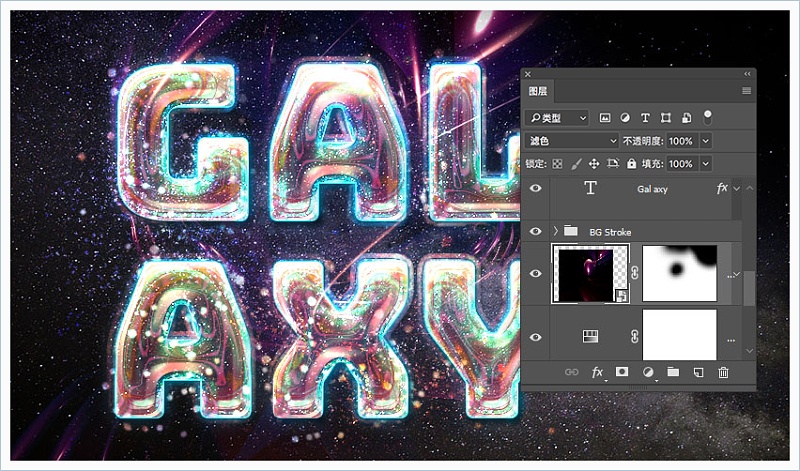This screenshot has height=471, width=800.
Task: Click the Layers panel vertical scrollbar
Action: point(749,285)
